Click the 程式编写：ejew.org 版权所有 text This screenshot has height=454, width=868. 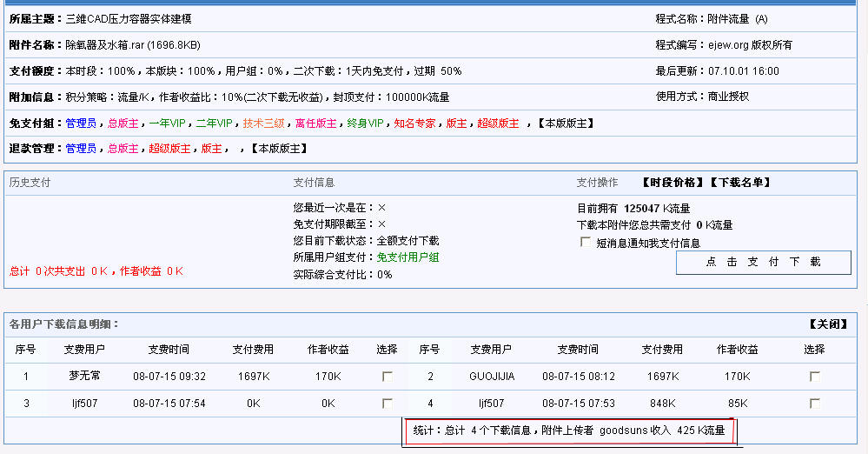pos(724,45)
